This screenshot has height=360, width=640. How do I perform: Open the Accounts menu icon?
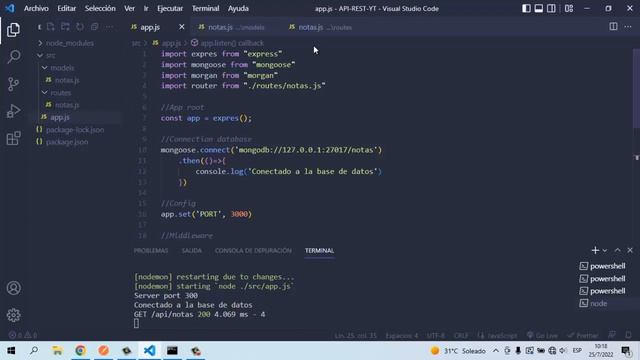[x=13, y=288]
